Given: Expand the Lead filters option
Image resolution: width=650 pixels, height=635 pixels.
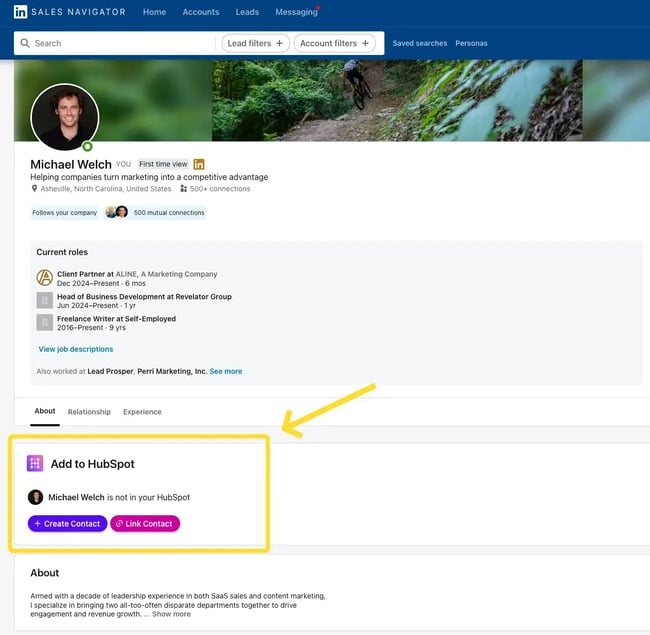Looking at the screenshot, I should [x=256, y=43].
